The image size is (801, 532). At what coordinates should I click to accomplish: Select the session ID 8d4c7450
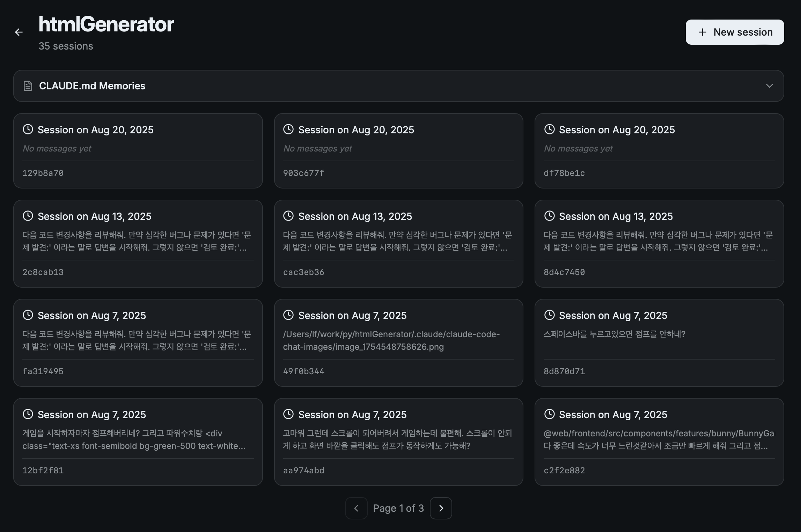[x=564, y=272]
